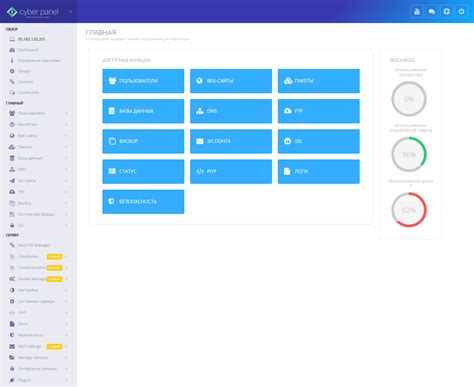Open the БЕЗОПАСНОСТЬ tile
The image size is (474, 387).
click(x=143, y=202)
